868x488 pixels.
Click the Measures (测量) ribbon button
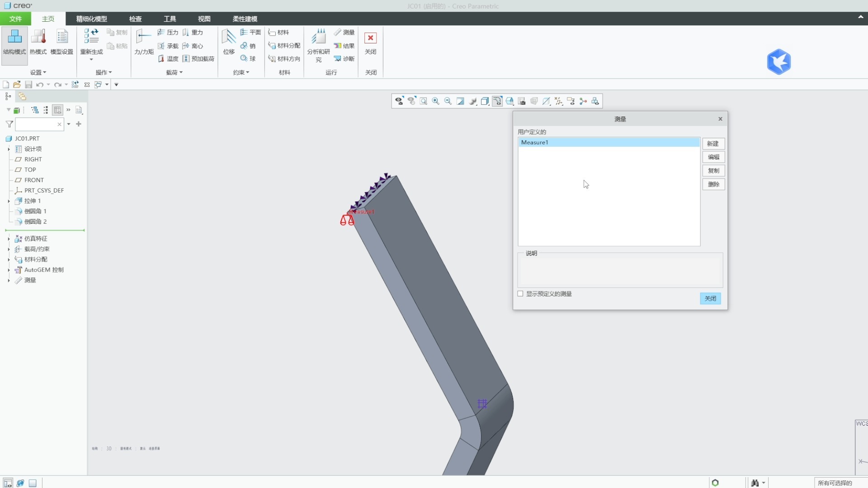tap(344, 33)
